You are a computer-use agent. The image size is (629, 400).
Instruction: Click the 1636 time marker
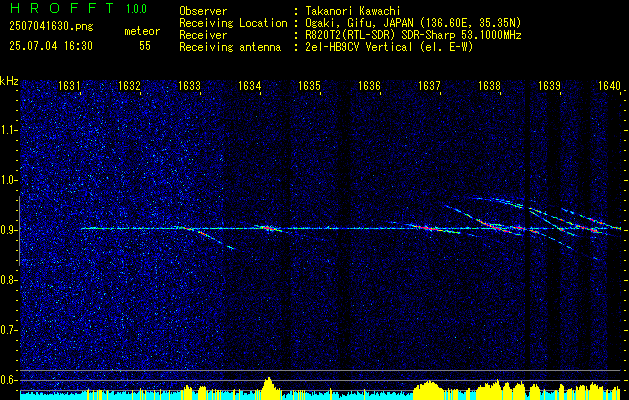pos(369,86)
